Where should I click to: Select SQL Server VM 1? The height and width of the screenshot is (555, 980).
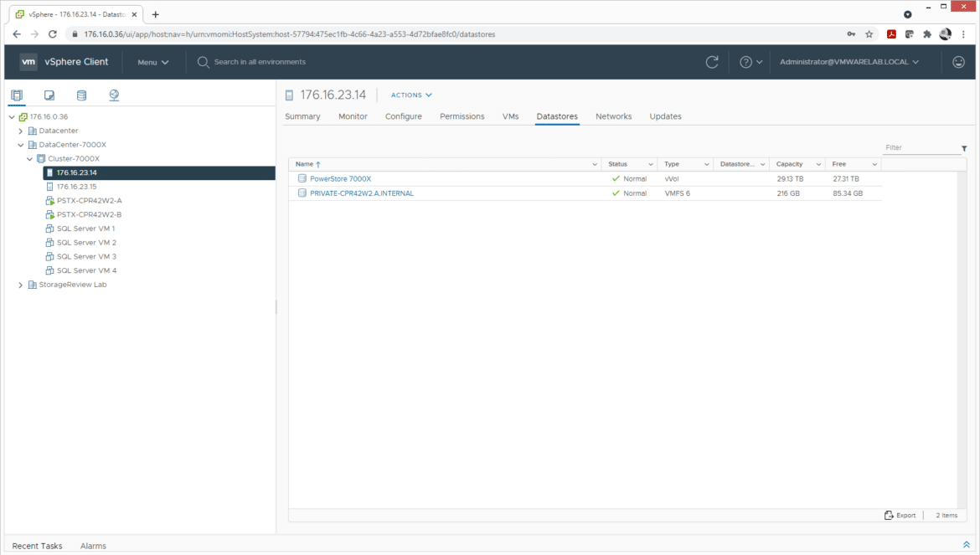coord(85,229)
